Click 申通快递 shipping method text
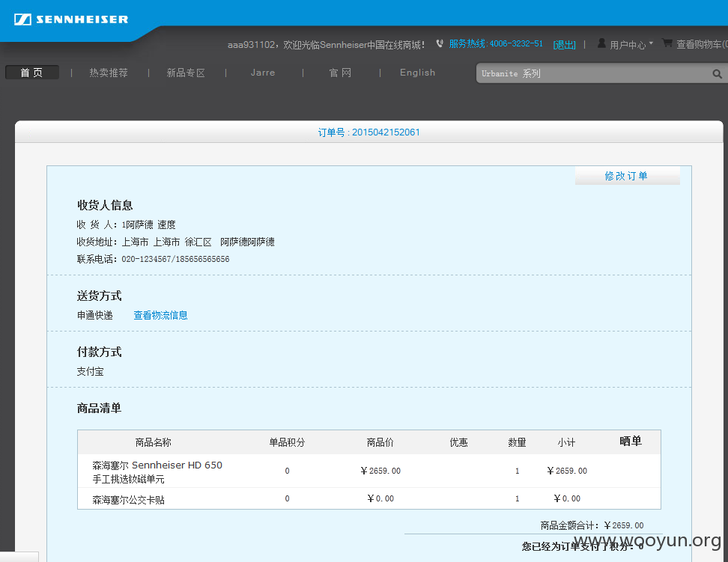Viewport: 728px width, 562px height. pos(94,315)
